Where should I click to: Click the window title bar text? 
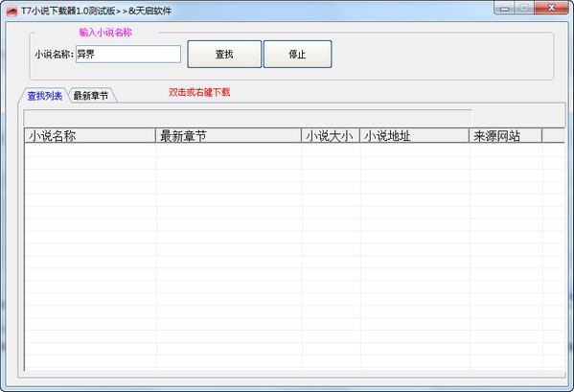point(96,11)
